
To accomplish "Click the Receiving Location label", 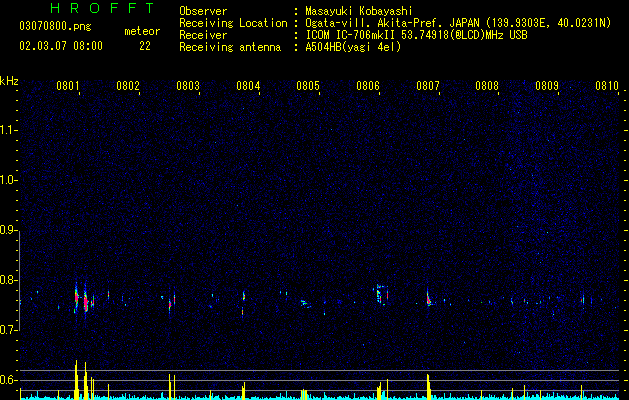I will (233, 23).
